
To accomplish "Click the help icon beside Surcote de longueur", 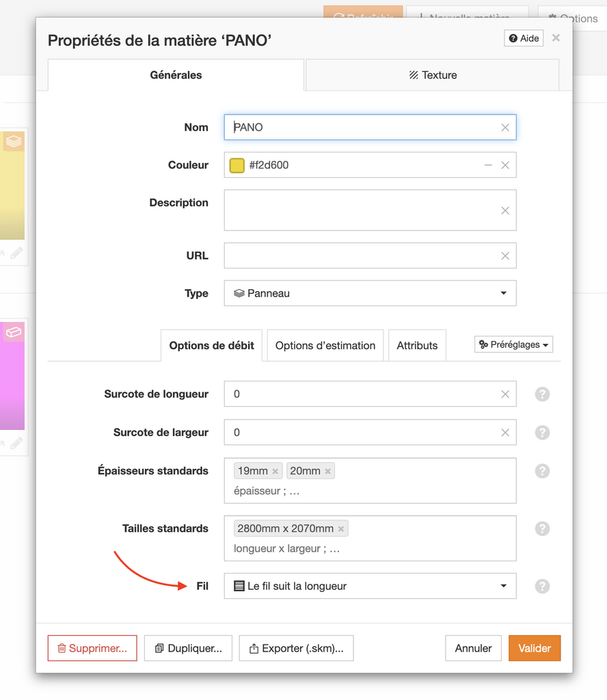I will 542,394.
